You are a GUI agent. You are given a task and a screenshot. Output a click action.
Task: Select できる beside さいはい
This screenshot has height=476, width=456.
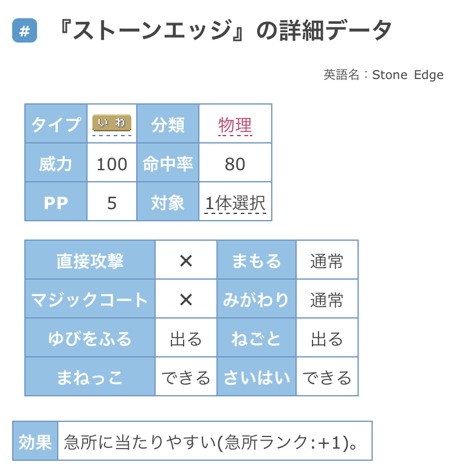click(327, 377)
